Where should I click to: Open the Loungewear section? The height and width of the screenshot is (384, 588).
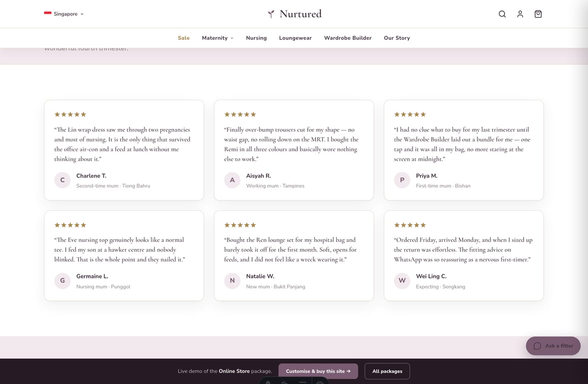point(295,38)
